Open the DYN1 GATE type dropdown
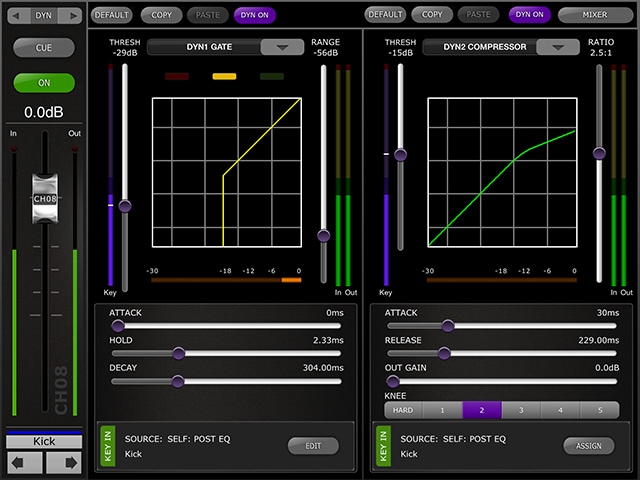Image resolution: width=640 pixels, height=480 pixels. point(282,48)
